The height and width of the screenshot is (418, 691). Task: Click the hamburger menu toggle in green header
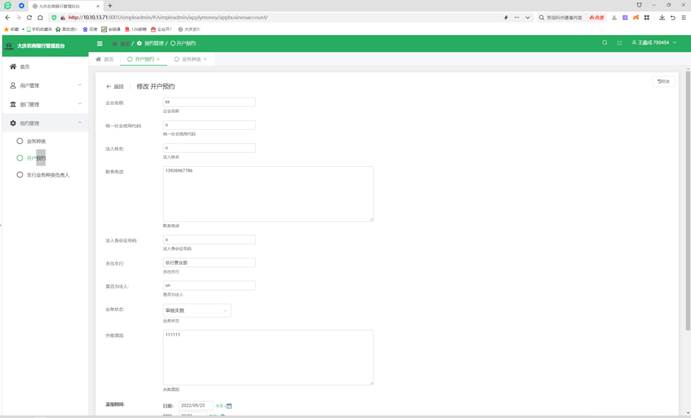tap(99, 43)
